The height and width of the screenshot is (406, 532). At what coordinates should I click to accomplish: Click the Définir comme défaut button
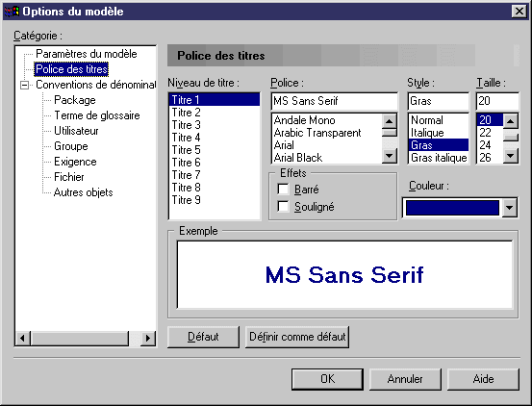coord(297,337)
